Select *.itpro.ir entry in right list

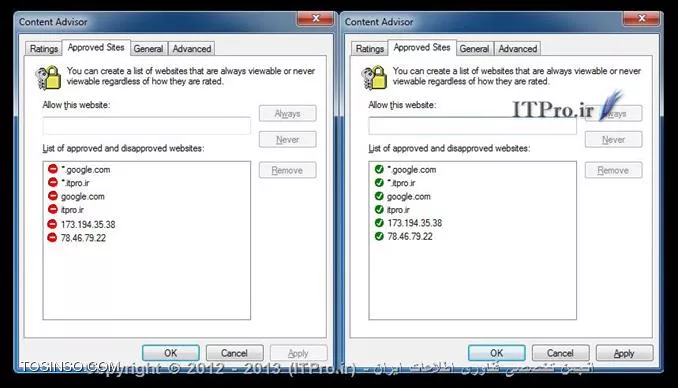(x=401, y=183)
